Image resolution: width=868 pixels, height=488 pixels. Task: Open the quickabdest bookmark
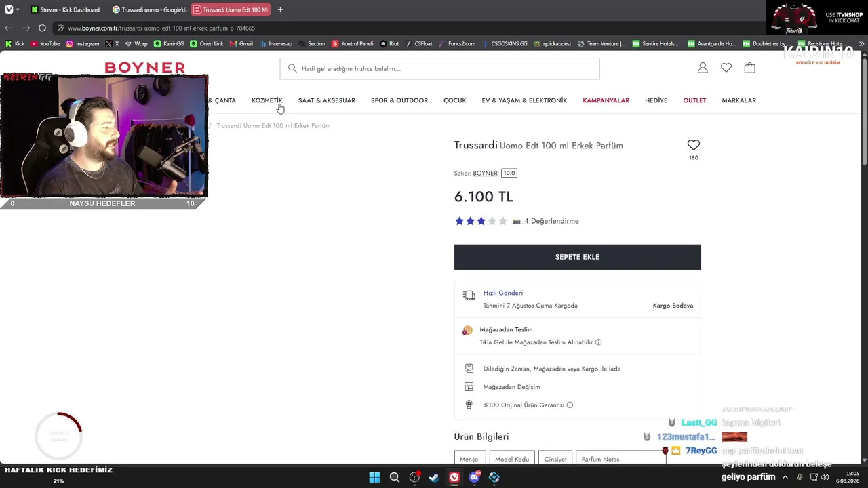pyautogui.click(x=552, y=43)
